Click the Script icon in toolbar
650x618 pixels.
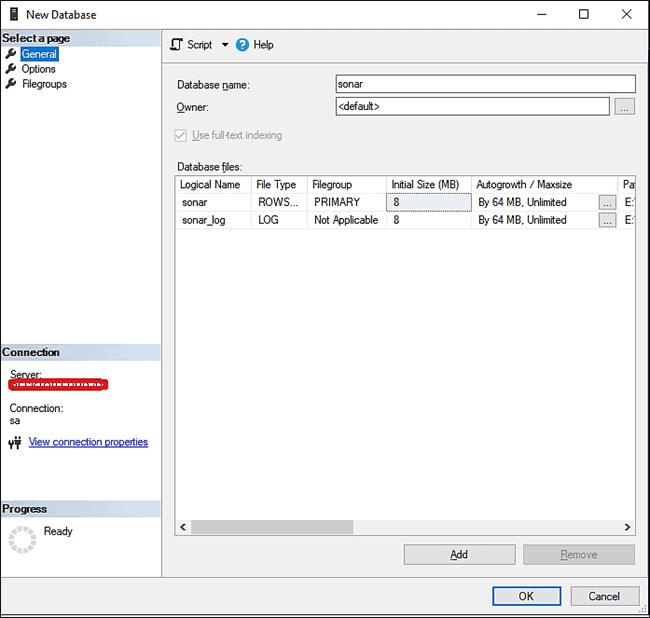coord(176,44)
